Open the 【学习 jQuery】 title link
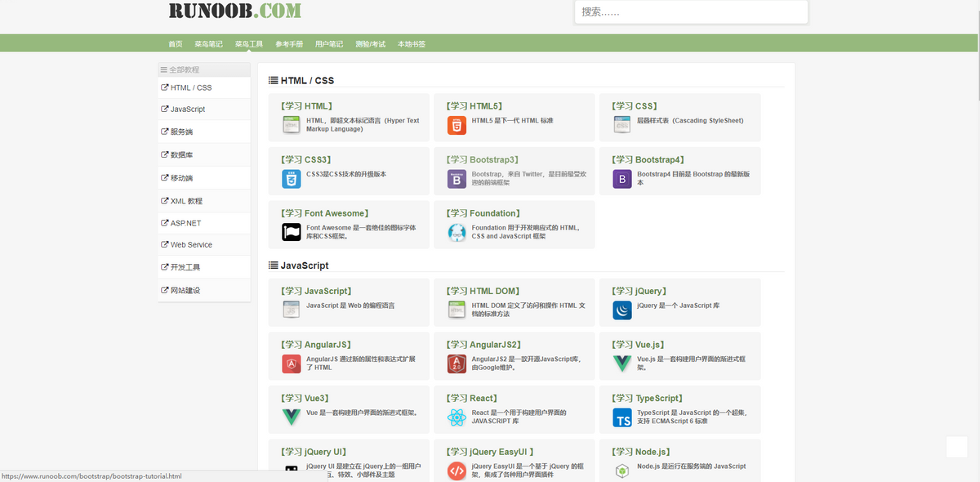Screen dimensions: 980x482 640,291
